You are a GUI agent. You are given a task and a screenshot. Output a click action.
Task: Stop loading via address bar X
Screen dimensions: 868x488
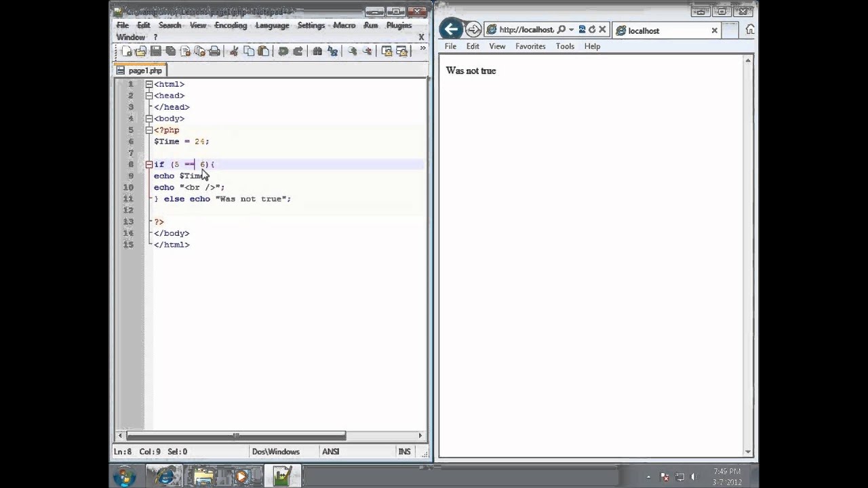(x=601, y=30)
